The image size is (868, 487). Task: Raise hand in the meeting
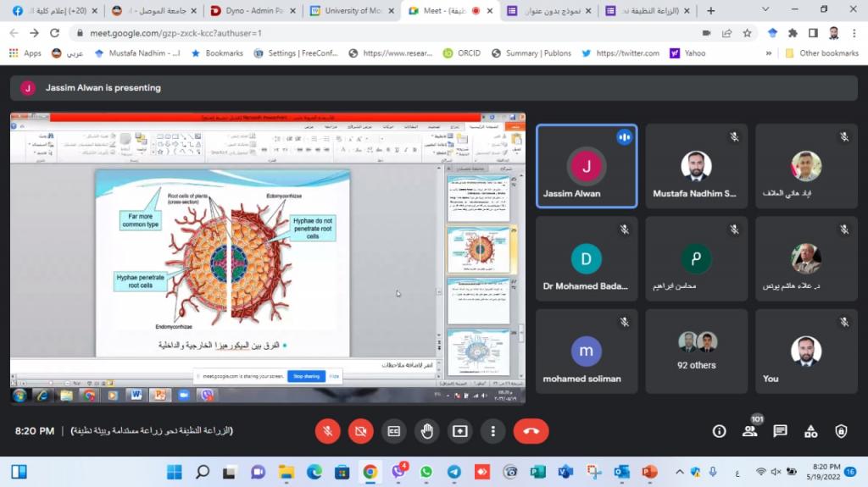tap(426, 431)
